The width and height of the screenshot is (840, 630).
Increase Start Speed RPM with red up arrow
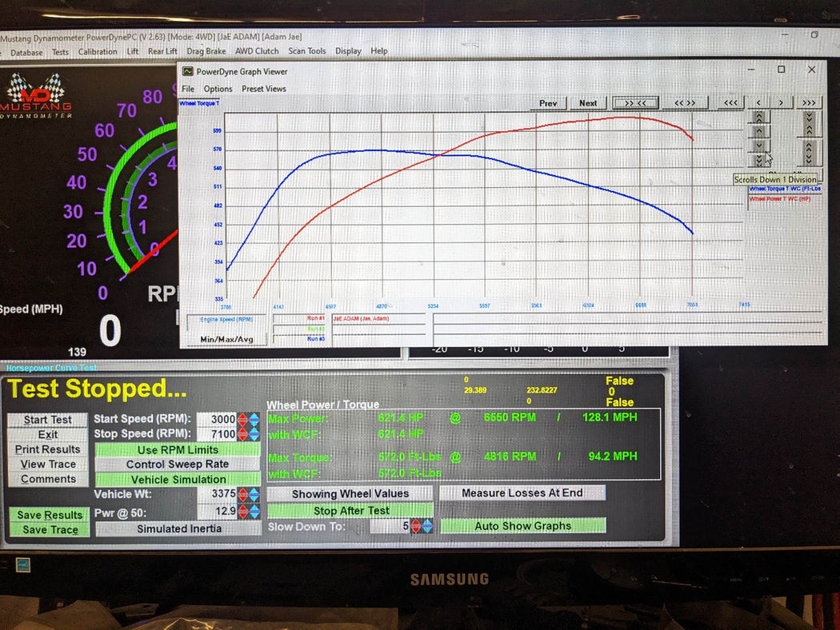(x=242, y=417)
